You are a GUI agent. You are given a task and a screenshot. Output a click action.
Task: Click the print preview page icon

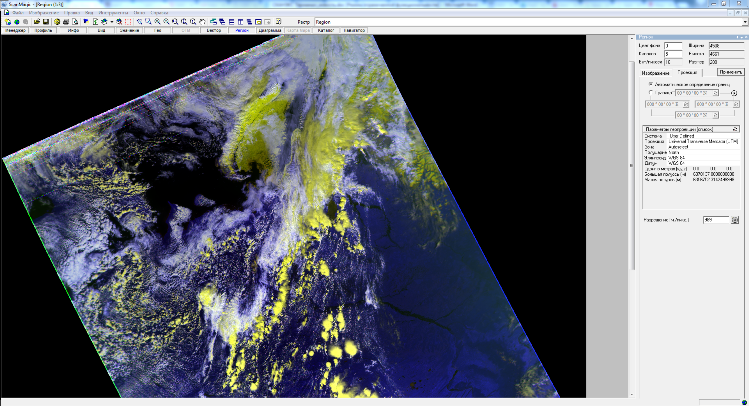point(75,22)
